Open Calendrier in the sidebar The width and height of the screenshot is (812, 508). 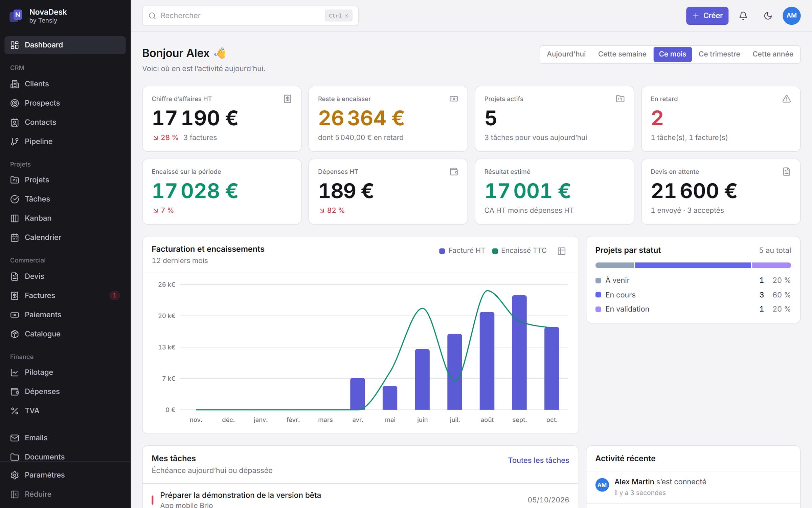tap(65, 237)
